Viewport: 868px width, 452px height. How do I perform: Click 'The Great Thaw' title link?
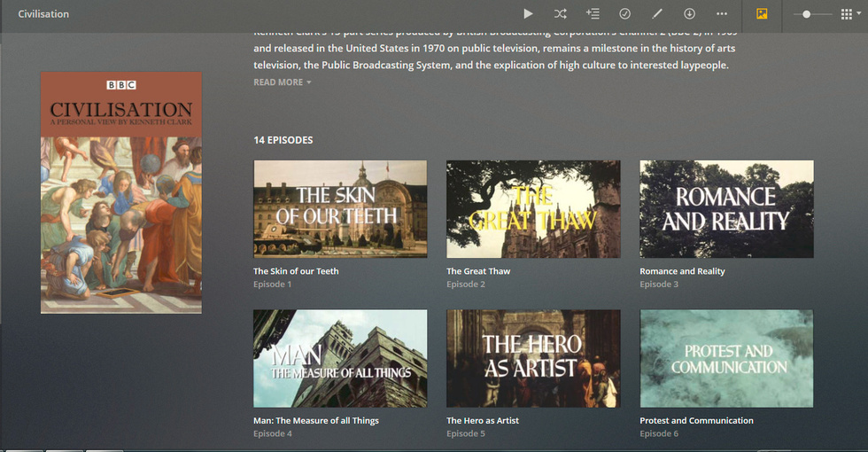[478, 271]
